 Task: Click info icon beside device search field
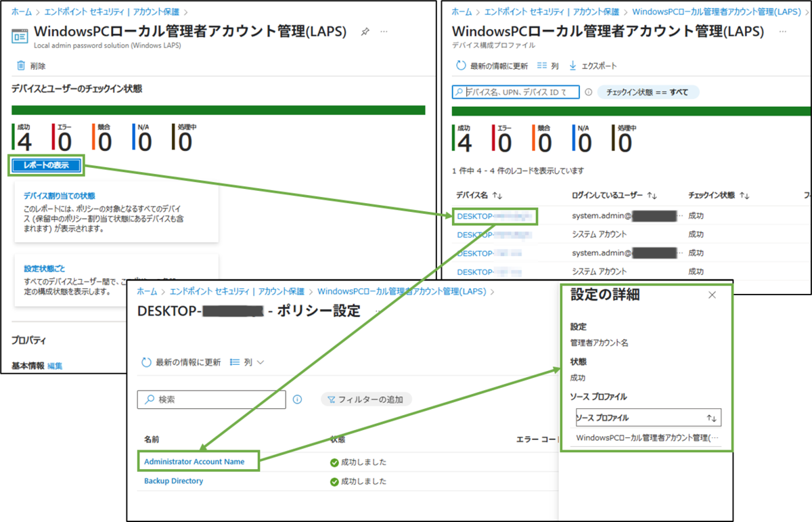coord(588,92)
